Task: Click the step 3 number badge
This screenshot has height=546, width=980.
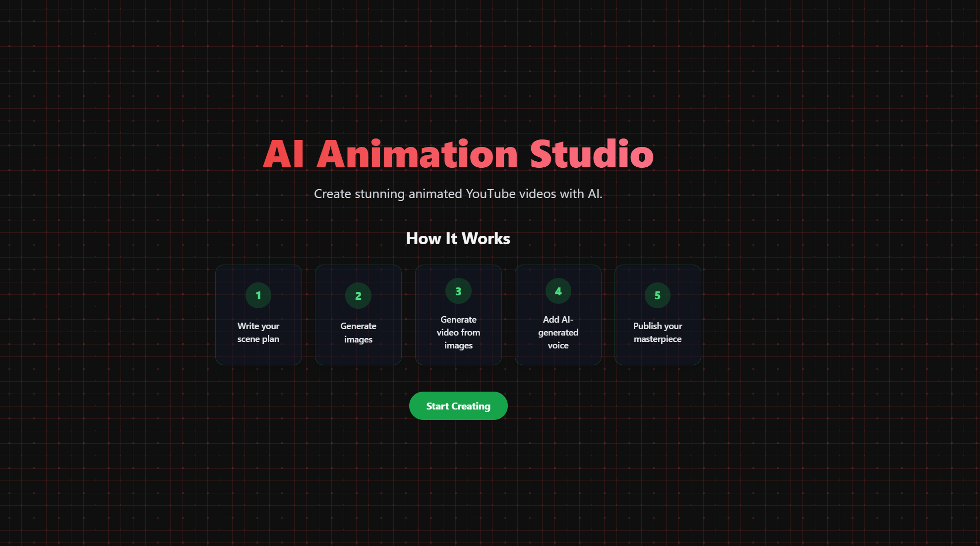Action: coord(458,291)
